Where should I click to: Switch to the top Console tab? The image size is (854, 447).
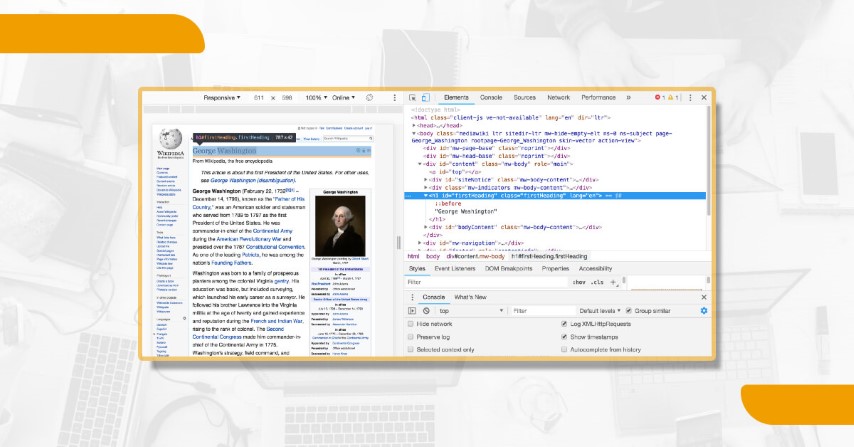coord(491,97)
